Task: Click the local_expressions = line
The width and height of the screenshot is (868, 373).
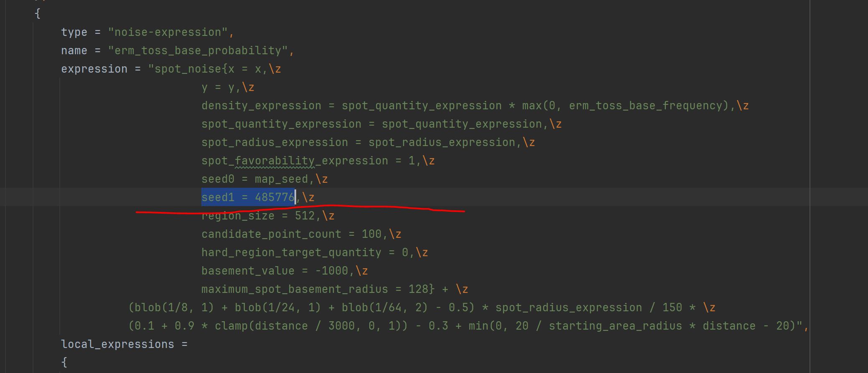Action: pyautogui.click(x=124, y=344)
